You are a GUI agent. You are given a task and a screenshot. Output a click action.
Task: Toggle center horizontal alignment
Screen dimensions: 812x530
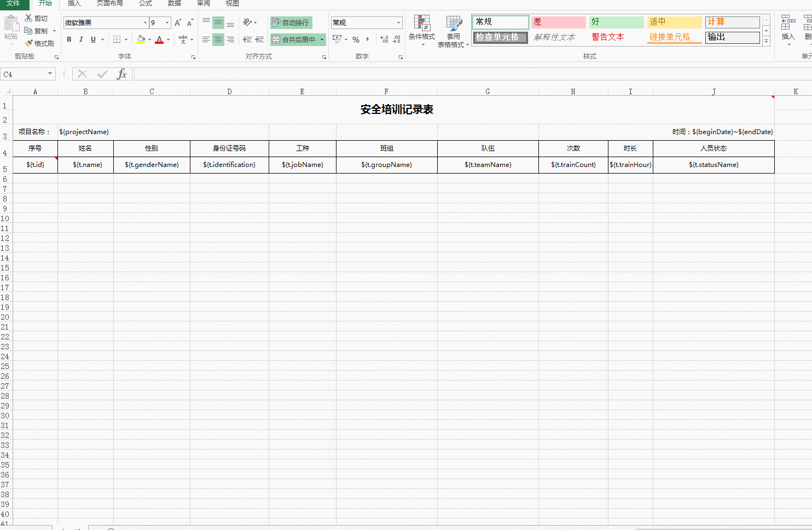click(x=218, y=39)
